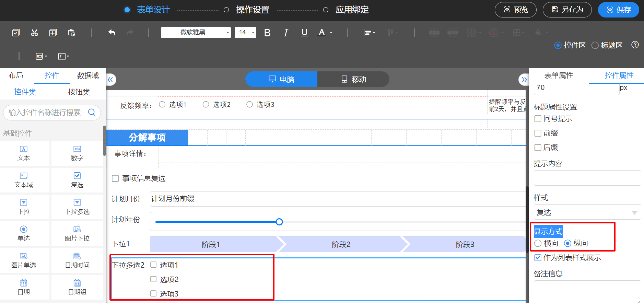
Task: Toggle bold formatting
Action: (x=267, y=33)
